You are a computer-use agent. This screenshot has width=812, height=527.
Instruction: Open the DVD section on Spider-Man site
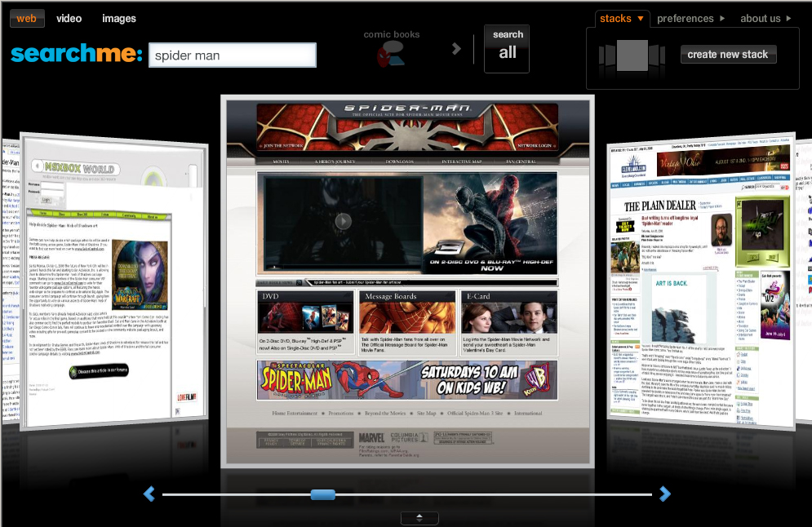[305, 322]
